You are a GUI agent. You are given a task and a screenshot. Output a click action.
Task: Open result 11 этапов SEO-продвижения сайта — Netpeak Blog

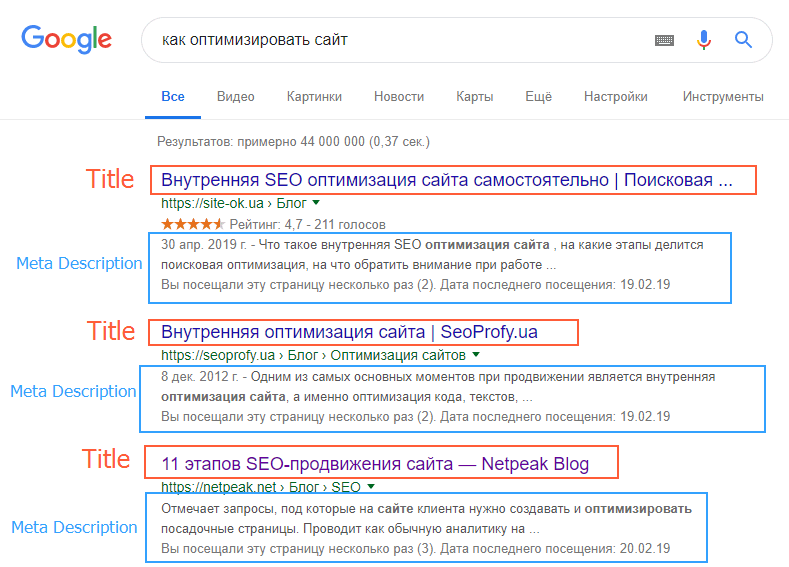point(375,464)
